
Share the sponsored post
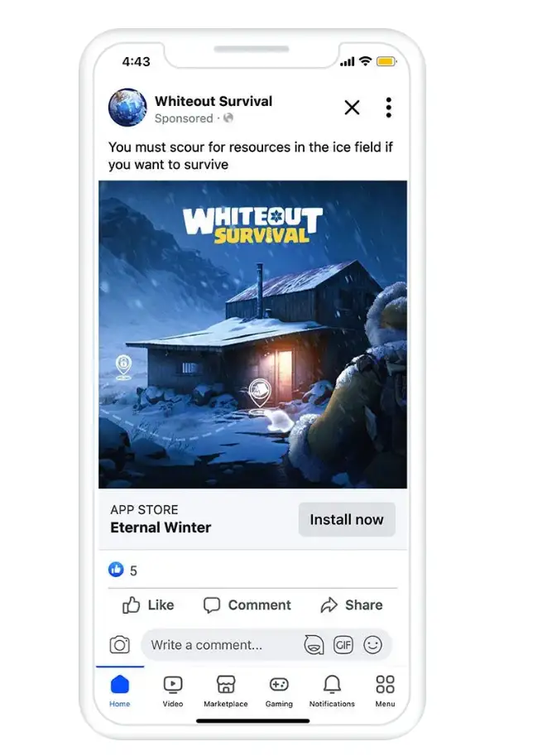pyautogui.click(x=352, y=604)
